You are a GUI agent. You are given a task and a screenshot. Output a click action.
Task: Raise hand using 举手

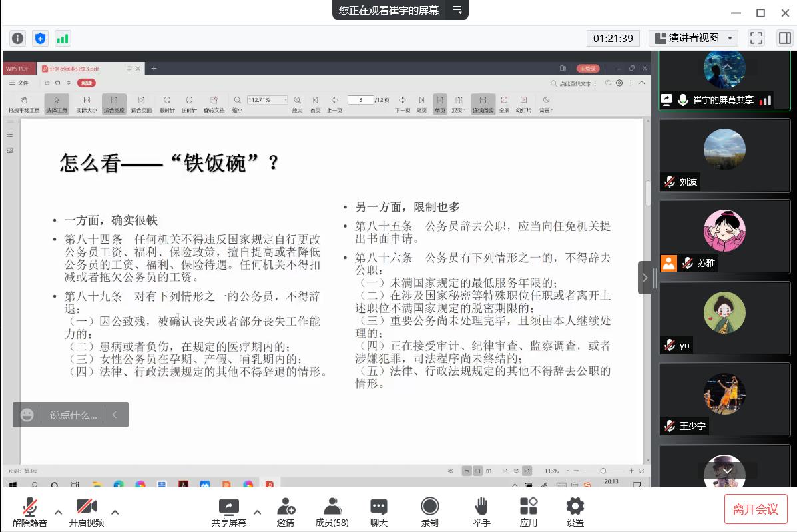tap(481, 511)
